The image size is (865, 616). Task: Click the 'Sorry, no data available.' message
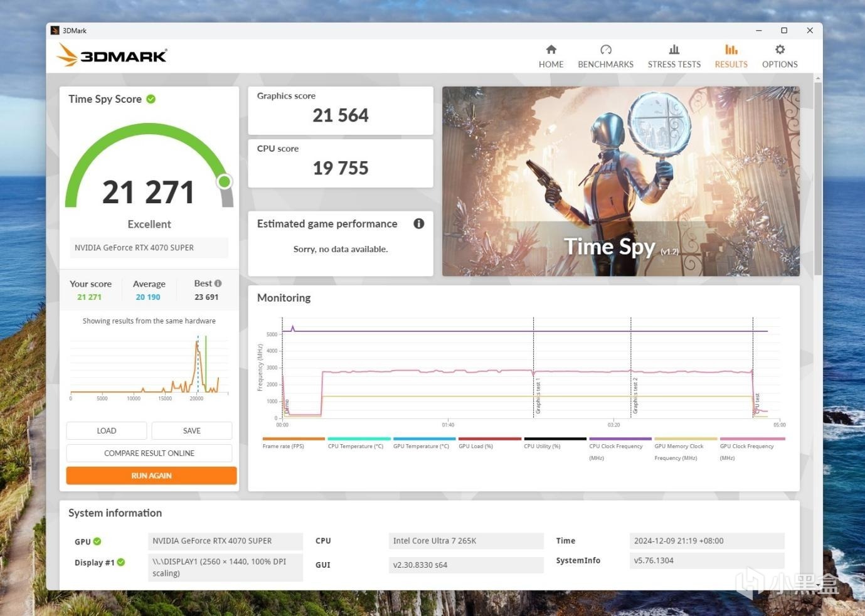[341, 249]
